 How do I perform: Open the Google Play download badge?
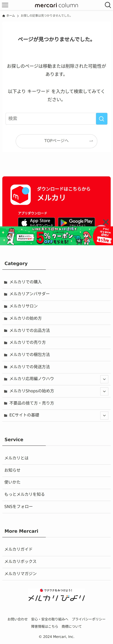(76, 222)
